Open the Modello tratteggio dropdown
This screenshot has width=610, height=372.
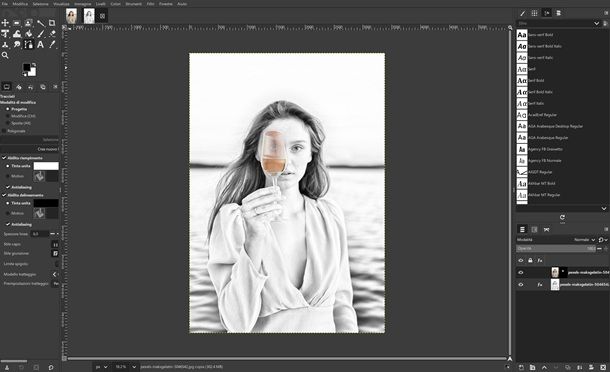point(55,274)
